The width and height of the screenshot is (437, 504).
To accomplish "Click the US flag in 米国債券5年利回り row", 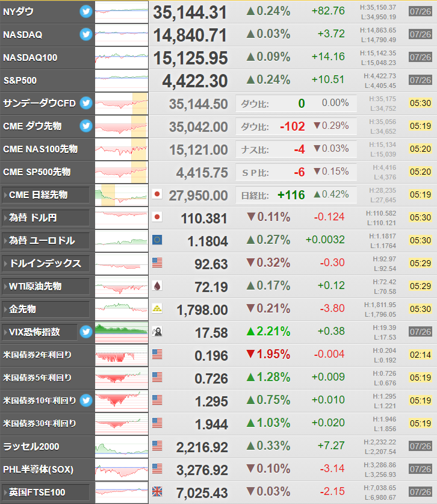I will pyautogui.click(x=157, y=377).
